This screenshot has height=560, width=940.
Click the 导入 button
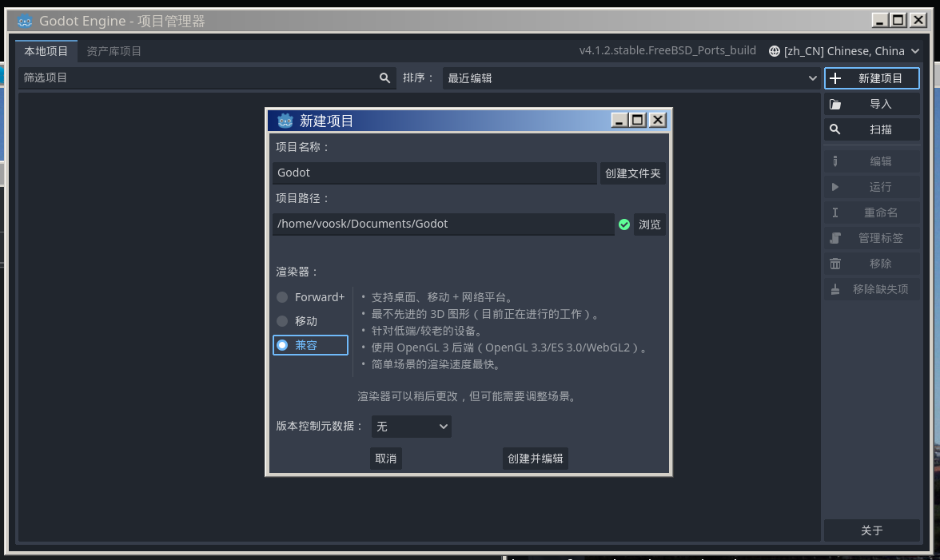(x=871, y=104)
